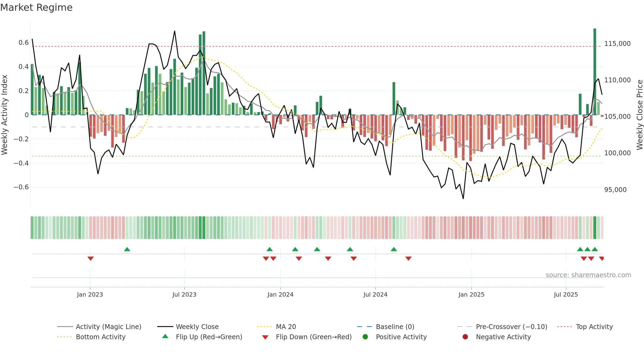This screenshot has width=644, height=362.
Task: Select the green flip-up triangle in August 2024
Action: click(x=394, y=249)
